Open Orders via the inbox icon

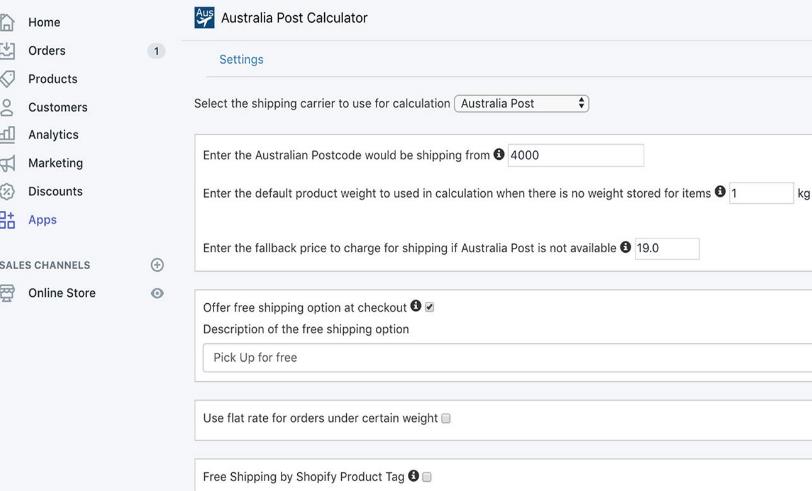tap(7, 50)
